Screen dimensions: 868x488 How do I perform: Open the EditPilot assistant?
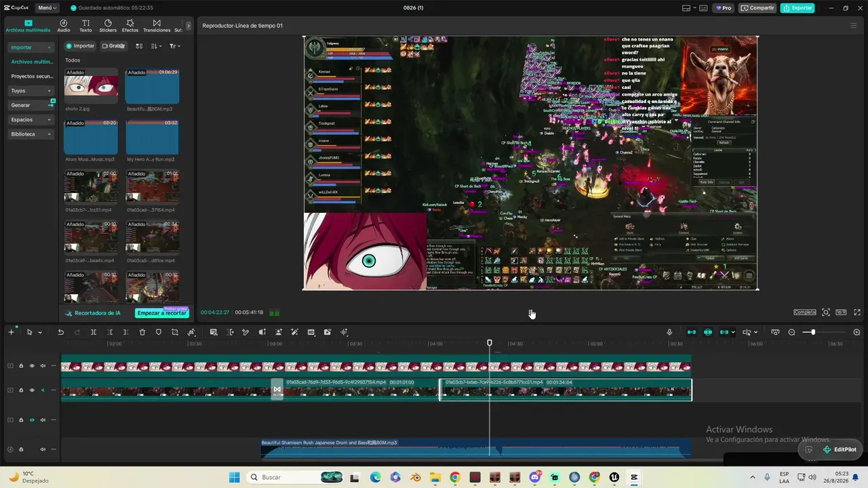[x=840, y=449]
